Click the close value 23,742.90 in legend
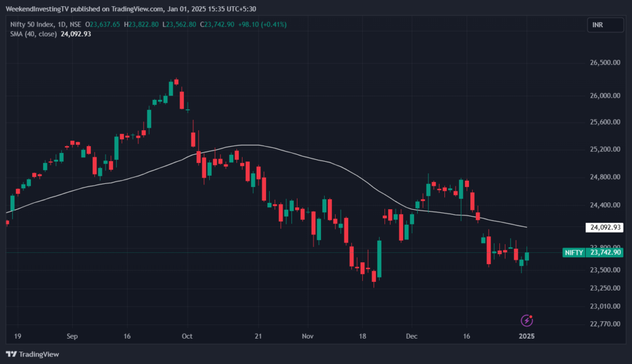This screenshot has height=364, width=632. pos(219,25)
